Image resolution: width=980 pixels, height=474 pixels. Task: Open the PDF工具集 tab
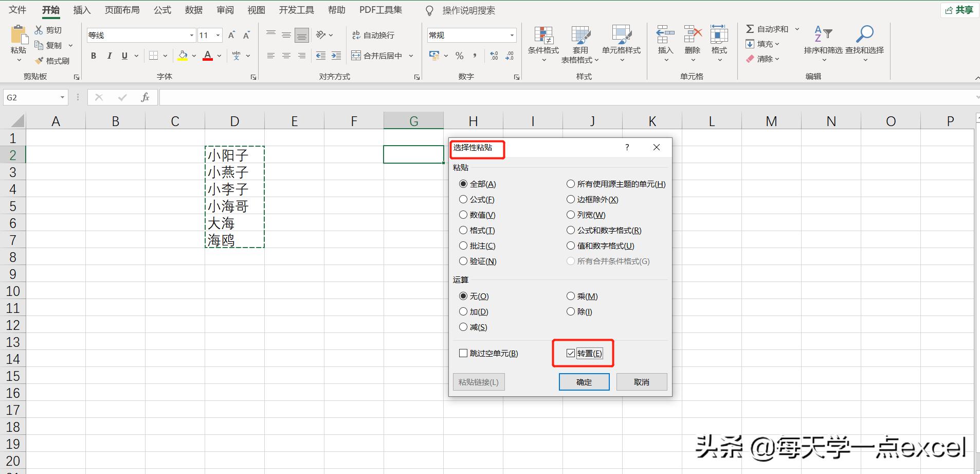(x=380, y=10)
